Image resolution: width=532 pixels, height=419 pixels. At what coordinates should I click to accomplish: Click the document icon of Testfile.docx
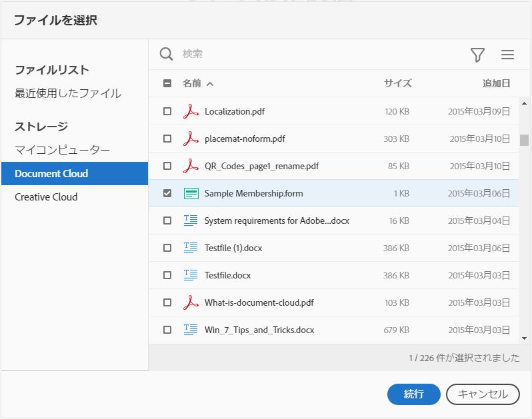point(191,275)
